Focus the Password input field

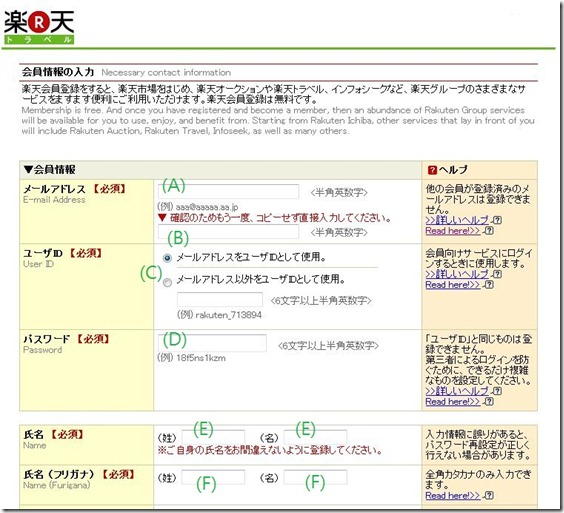click(x=212, y=343)
